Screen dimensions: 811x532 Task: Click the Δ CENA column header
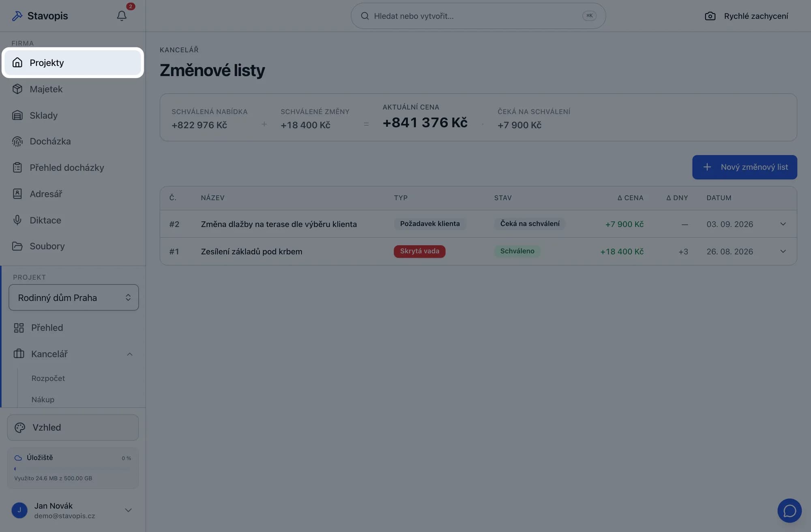click(x=630, y=198)
